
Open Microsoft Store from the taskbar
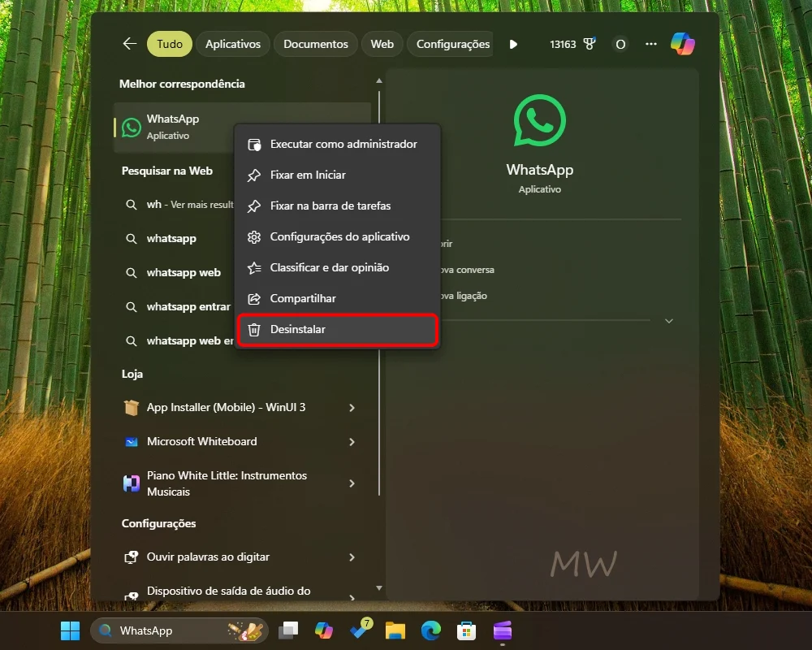coord(467,630)
